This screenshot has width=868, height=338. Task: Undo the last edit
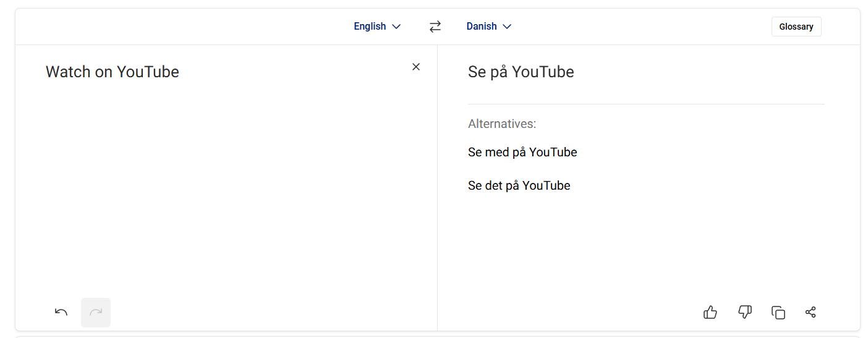pos(61,312)
